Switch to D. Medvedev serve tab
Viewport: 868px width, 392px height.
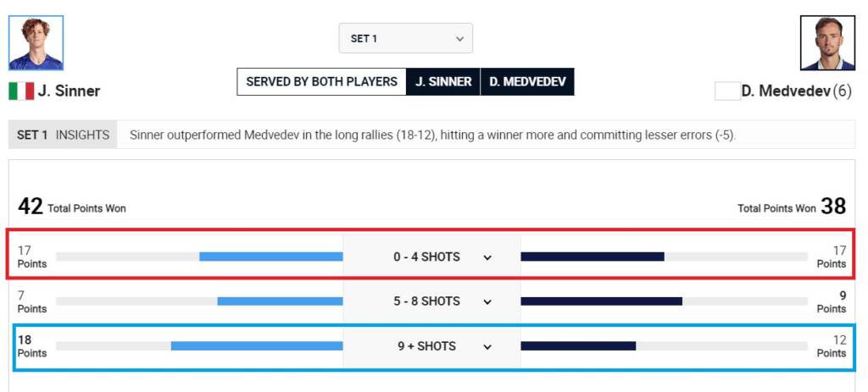[527, 82]
